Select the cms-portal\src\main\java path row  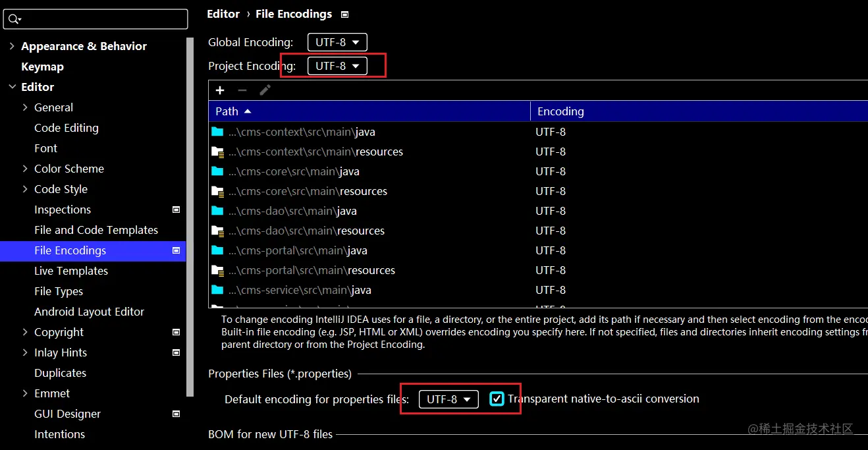tap(538, 250)
